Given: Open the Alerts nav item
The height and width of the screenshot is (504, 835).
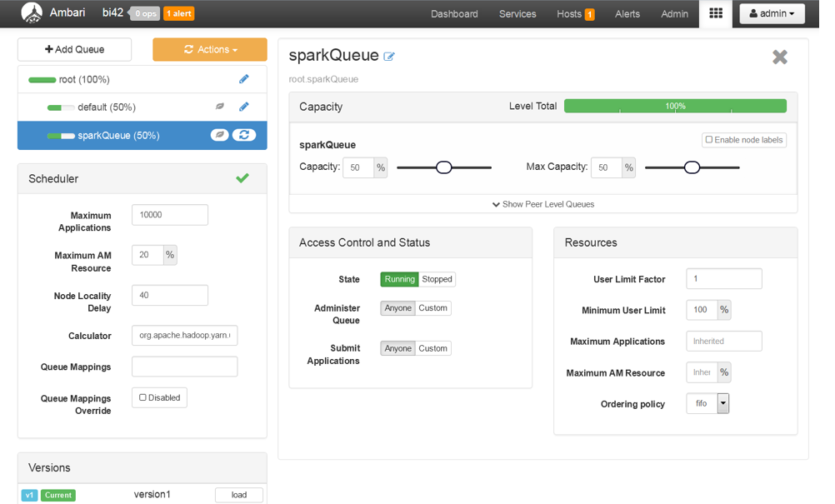Looking at the screenshot, I should [627, 14].
